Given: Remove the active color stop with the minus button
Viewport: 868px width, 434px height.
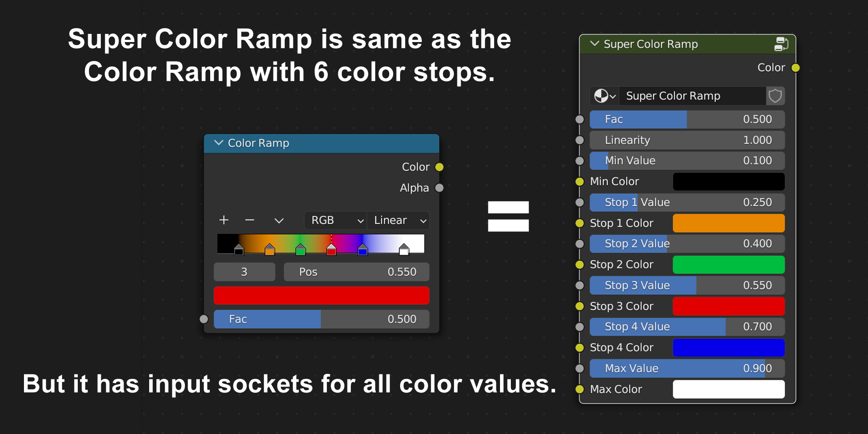Looking at the screenshot, I should click(250, 220).
